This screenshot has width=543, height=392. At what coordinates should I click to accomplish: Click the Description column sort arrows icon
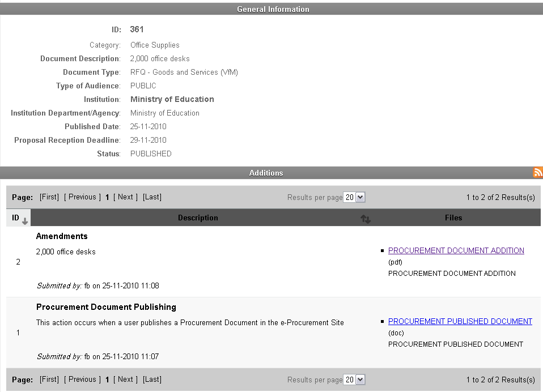366,219
